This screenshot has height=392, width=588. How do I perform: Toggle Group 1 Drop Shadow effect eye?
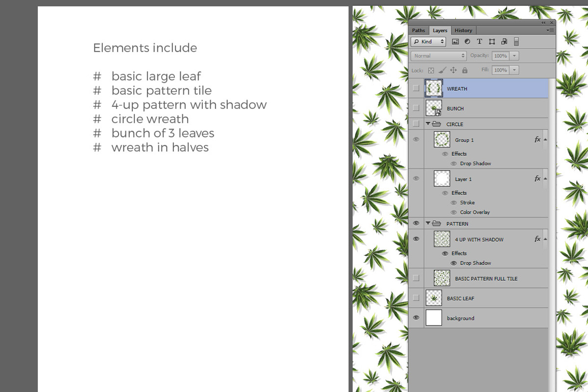(x=453, y=164)
